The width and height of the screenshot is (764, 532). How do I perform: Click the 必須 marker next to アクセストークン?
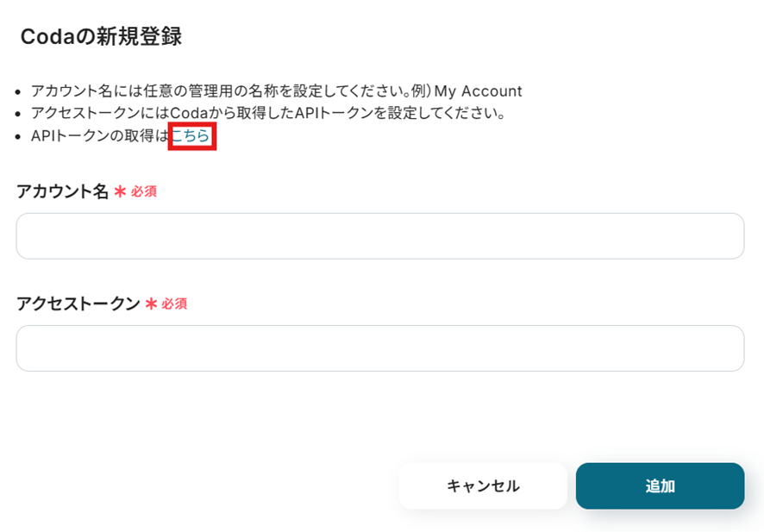pyautogui.click(x=174, y=304)
